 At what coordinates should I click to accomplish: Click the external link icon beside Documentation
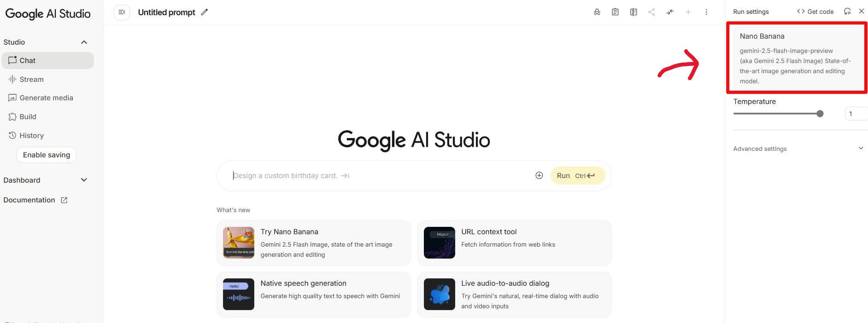(x=64, y=200)
